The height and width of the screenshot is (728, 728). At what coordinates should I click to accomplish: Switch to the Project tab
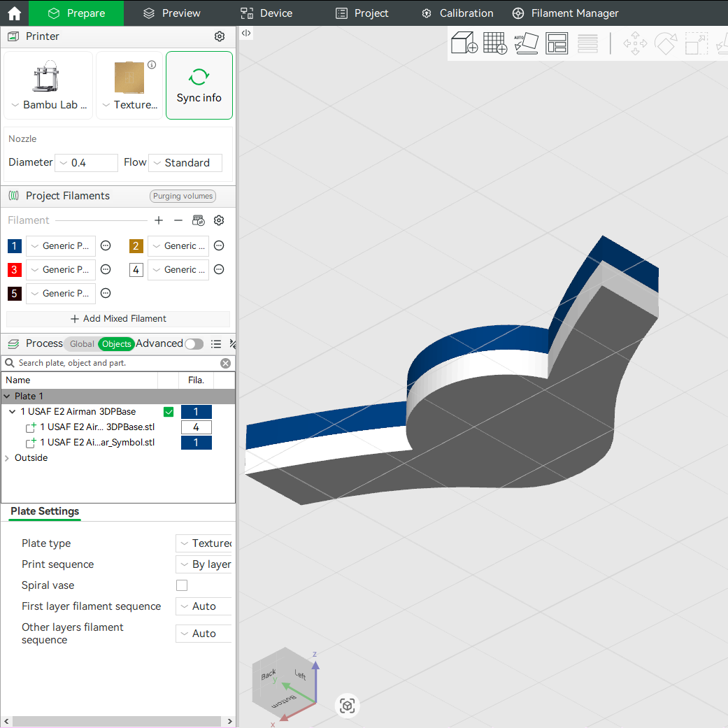(x=362, y=13)
